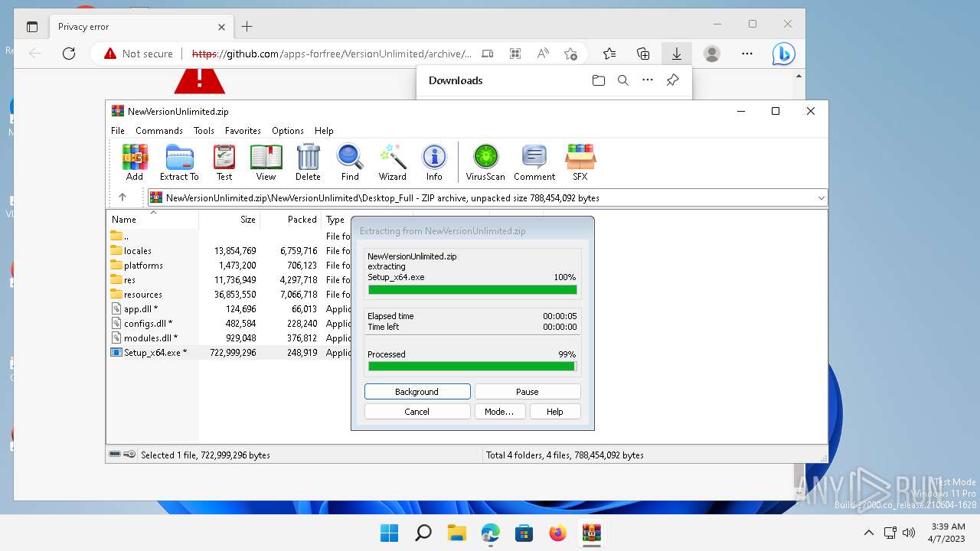Click the Processed total progress bar
This screenshot has width=980, height=551.
[472, 367]
